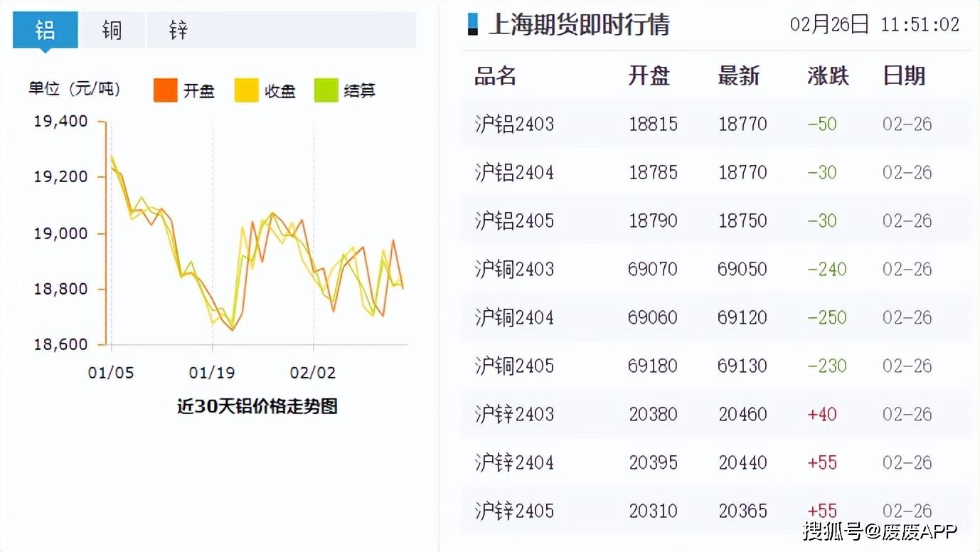The height and width of the screenshot is (552, 980).
Task: Click the 单位 (元/吨) unit label
Action: click(x=75, y=90)
